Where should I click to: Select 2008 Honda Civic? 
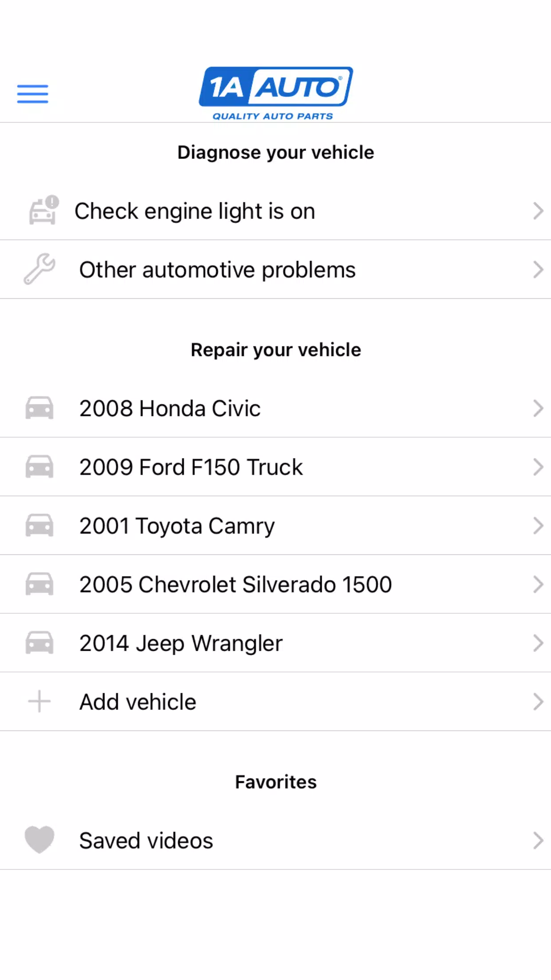pyautogui.click(x=170, y=408)
